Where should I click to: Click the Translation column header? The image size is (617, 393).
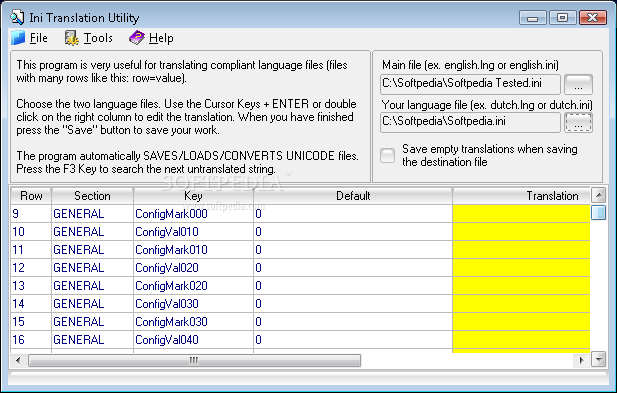(x=521, y=196)
